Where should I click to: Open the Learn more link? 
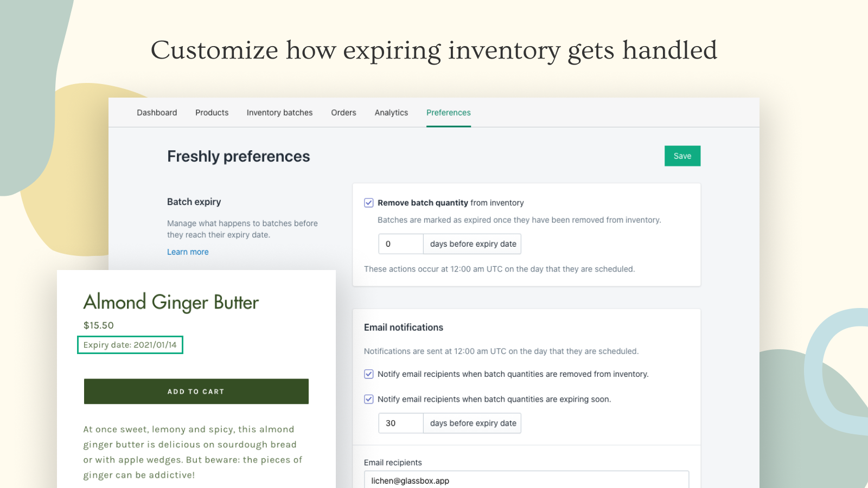(x=188, y=252)
